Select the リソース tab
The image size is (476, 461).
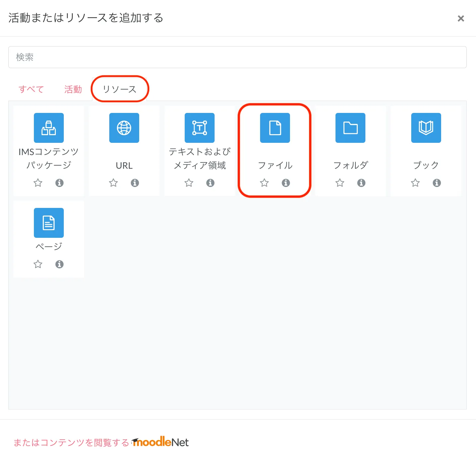point(120,89)
